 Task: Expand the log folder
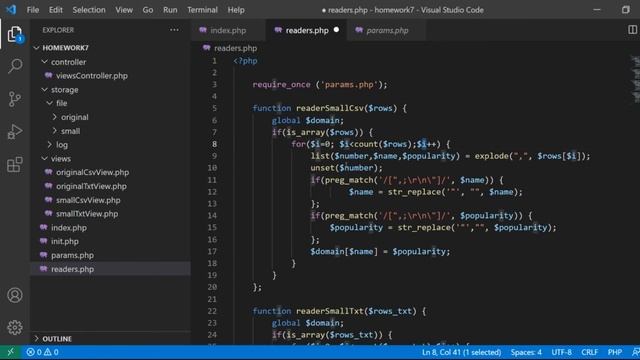click(x=49, y=144)
